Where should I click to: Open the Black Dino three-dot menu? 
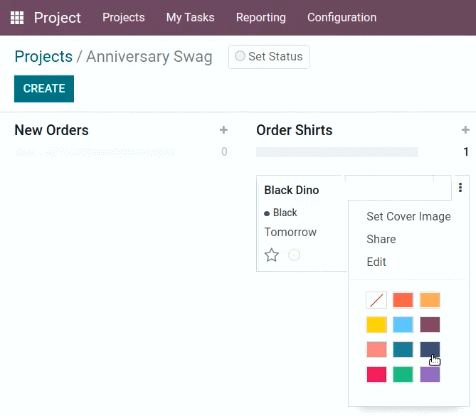tap(460, 188)
